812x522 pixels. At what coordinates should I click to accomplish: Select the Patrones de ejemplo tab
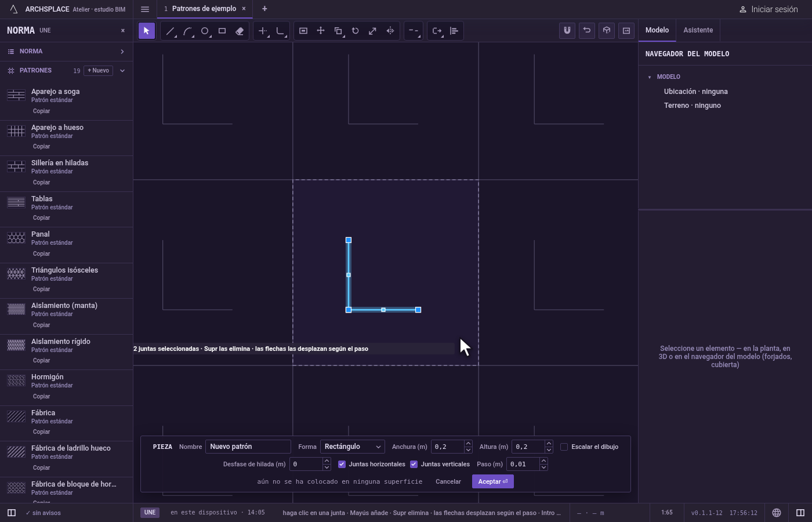pos(204,9)
